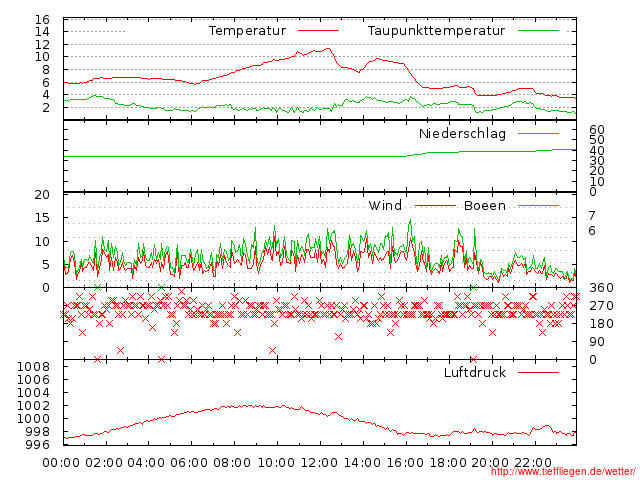Click the 996 pressure axis label
This screenshot has height=480, width=640.
[x=38, y=444]
